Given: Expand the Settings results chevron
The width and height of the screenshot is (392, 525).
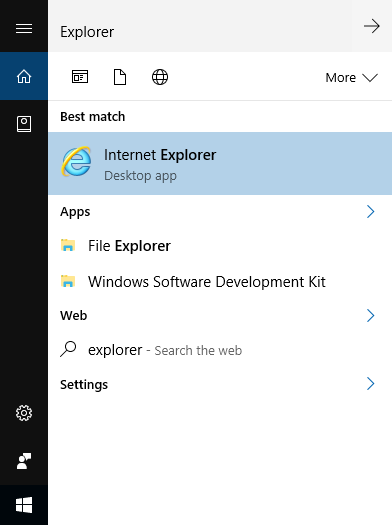Looking at the screenshot, I should point(370,384).
